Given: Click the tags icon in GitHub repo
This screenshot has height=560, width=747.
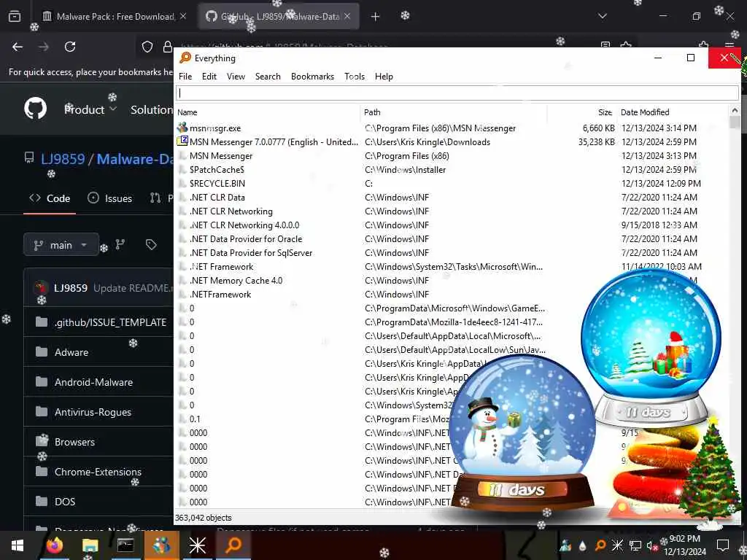Looking at the screenshot, I should click(x=151, y=245).
